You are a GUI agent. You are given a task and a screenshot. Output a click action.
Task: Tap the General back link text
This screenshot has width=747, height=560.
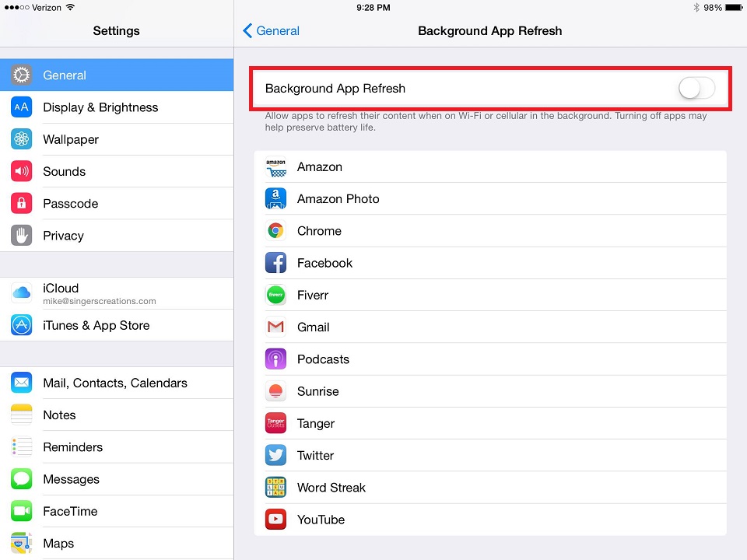pos(278,31)
